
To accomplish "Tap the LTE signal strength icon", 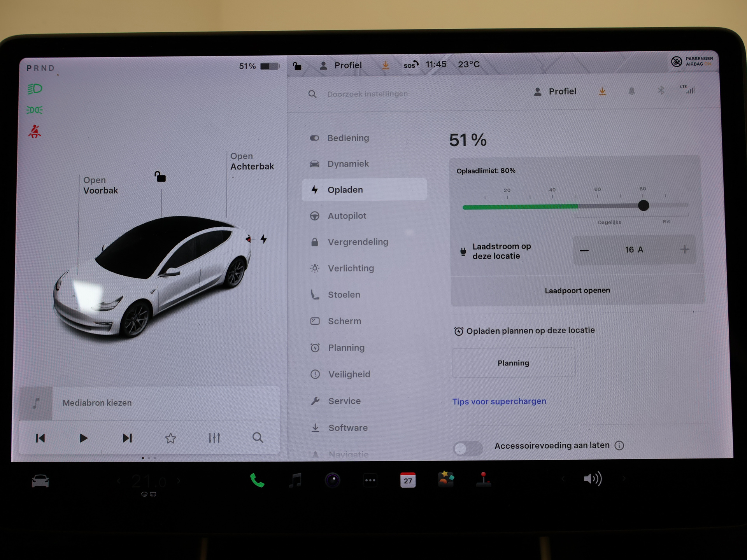I will 687,89.
